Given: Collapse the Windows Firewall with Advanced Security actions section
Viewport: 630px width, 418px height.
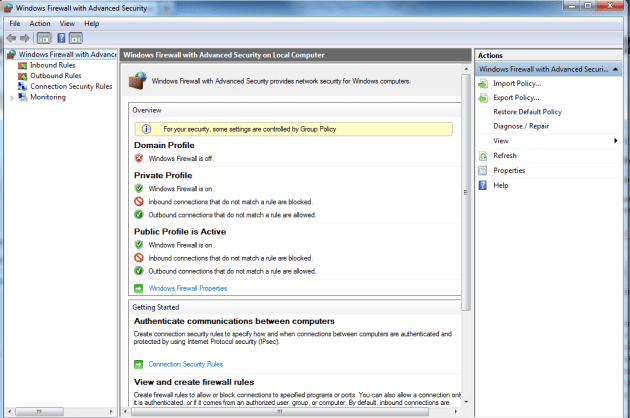Looking at the screenshot, I should pyautogui.click(x=615, y=69).
